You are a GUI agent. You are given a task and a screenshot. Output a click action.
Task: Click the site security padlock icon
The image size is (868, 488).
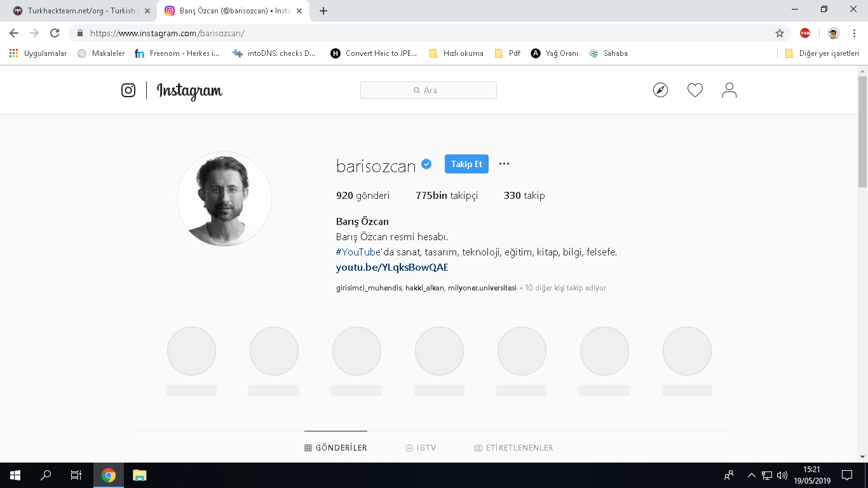(x=80, y=33)
